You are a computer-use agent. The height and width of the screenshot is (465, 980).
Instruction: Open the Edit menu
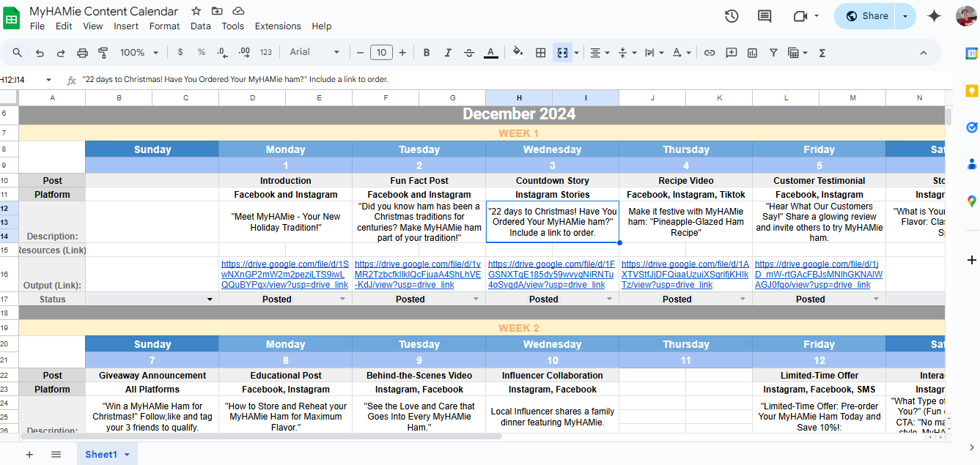pyautogui.click(x=64, y=26)
